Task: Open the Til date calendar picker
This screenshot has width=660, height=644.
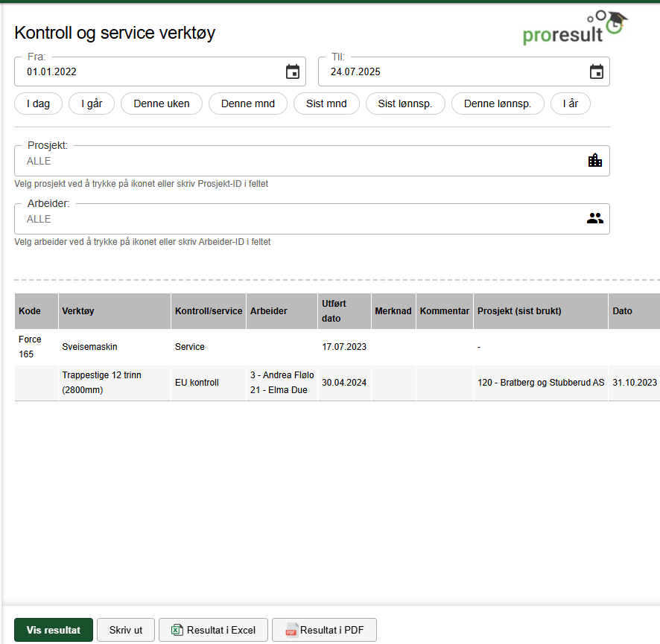Action: pyautogui.click(x=597, y=71)
